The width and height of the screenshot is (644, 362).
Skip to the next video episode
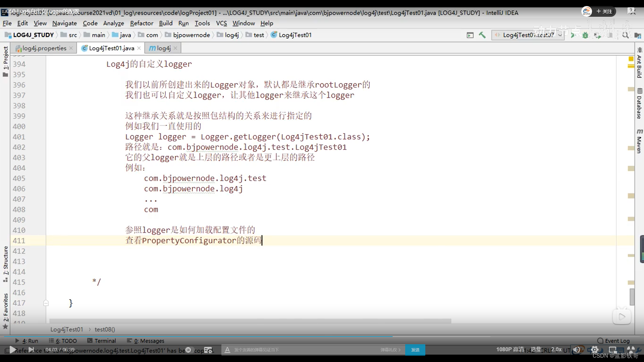(x=31, y=350)
